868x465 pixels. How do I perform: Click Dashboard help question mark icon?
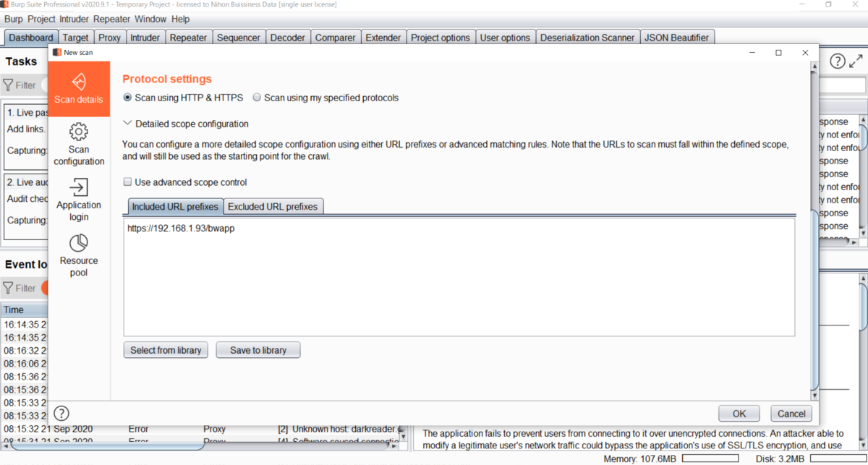[837, 61]
